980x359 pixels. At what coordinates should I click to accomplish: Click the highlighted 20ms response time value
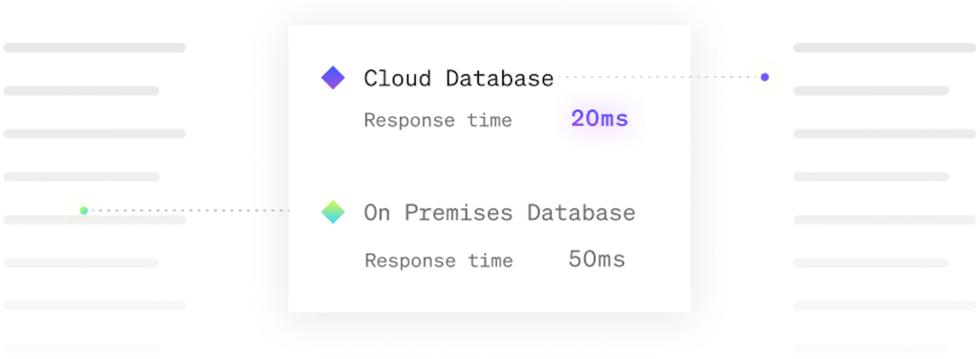(599, 119)
